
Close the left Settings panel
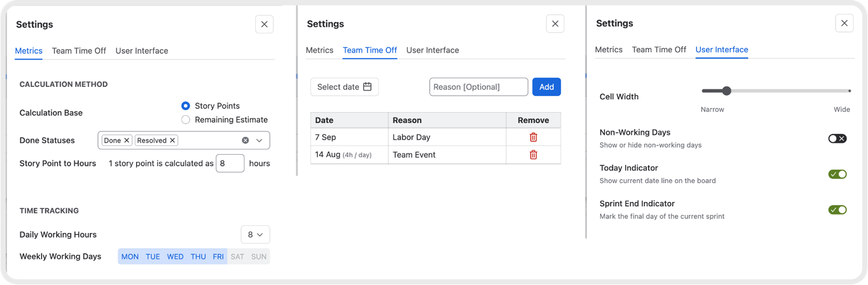[264, 24]
